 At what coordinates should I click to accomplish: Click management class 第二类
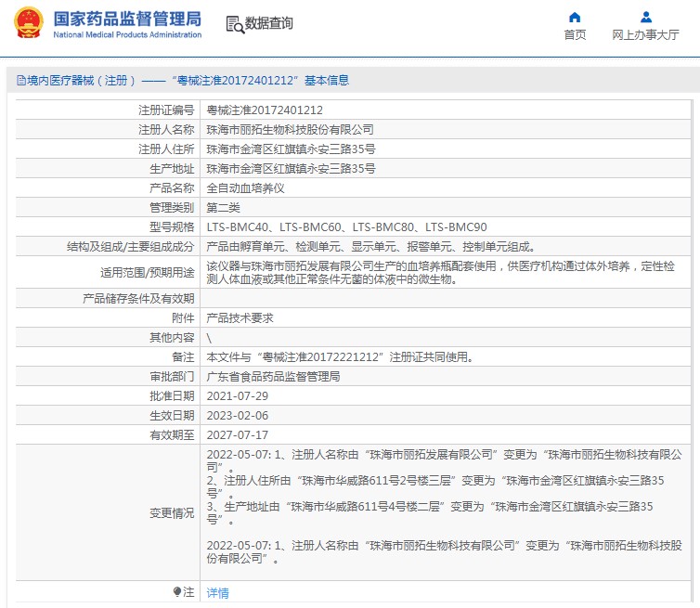point(223,208)
